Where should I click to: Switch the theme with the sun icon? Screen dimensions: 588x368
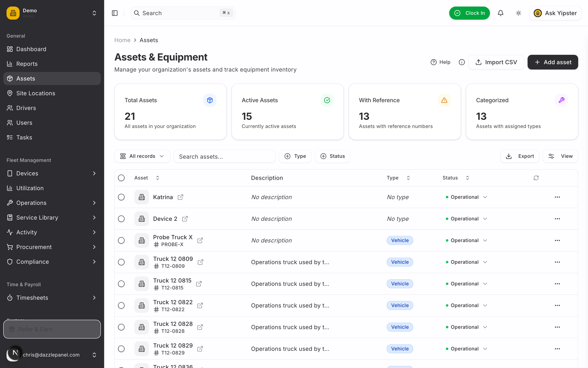519,13
